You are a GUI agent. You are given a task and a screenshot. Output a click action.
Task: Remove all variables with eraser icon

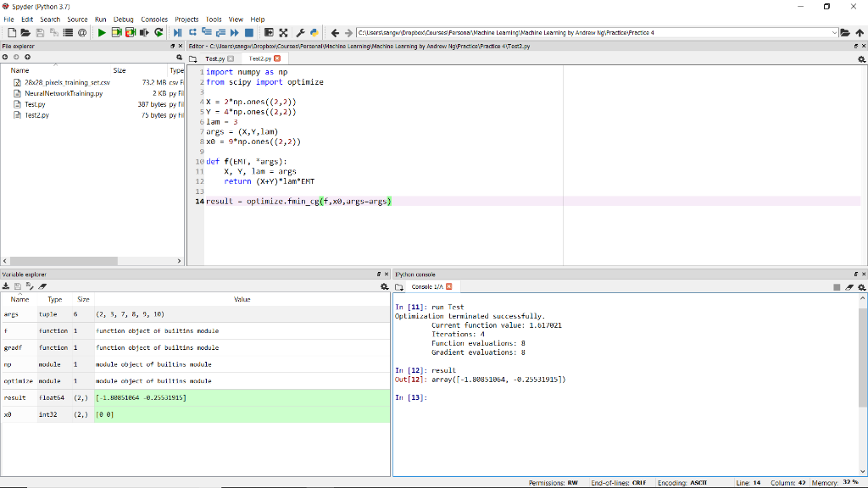tap(41, 287)
